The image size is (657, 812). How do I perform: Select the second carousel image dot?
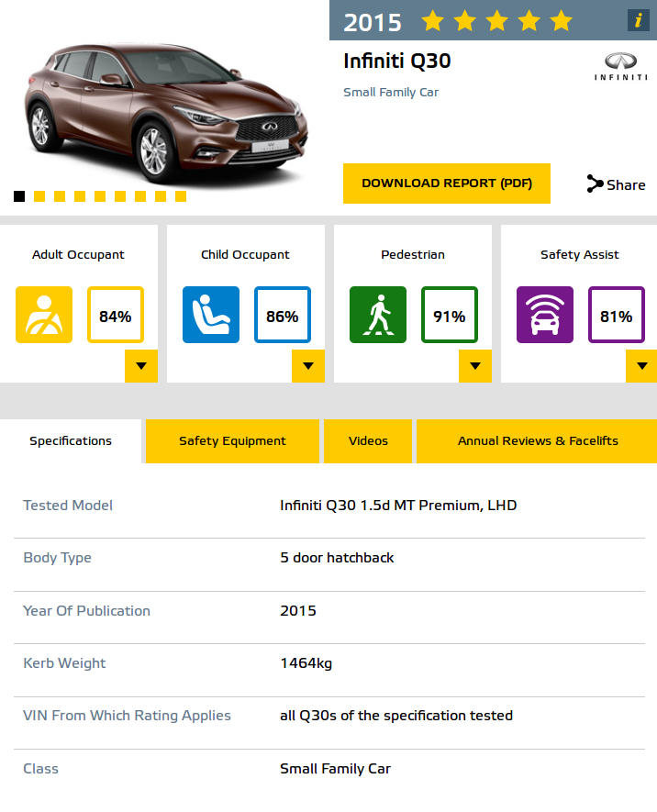pos(39,196)
